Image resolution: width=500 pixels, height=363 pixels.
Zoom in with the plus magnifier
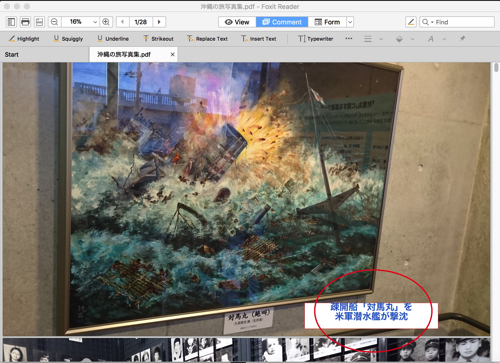click(x=106, y=22)
